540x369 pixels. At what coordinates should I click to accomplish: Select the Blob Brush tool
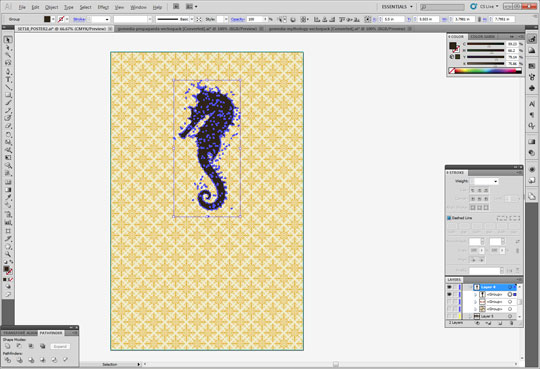[8, 118]
